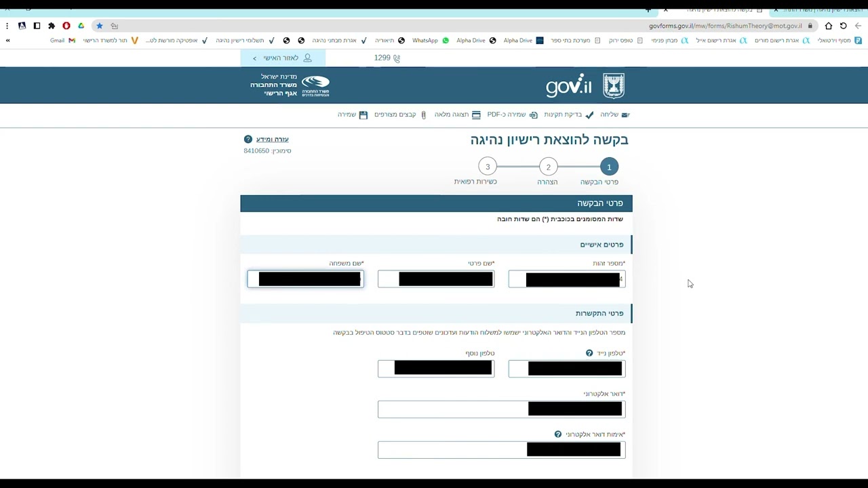The height and width of the screenshot is (488, 868).
Task: Click the מספר זהות input field
Action: (x=567, y=279)
